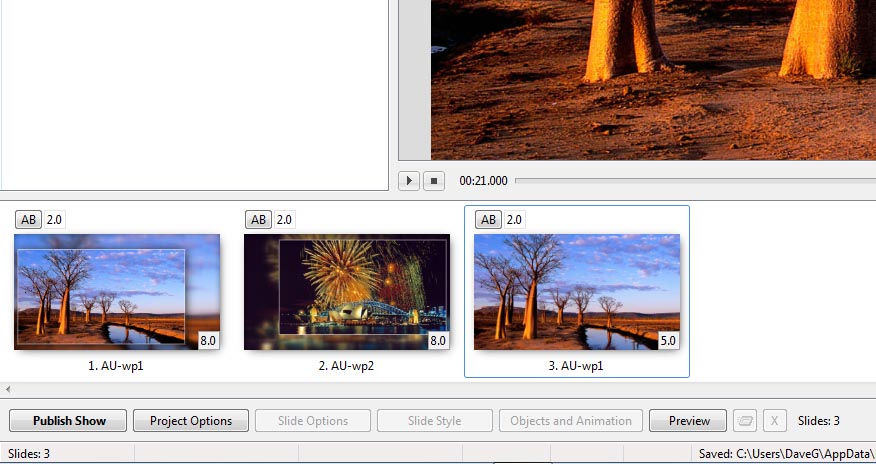Viewport: 876px width, 464px height.
Task: Click the main preview image of trees
Action: coord(653,80)
